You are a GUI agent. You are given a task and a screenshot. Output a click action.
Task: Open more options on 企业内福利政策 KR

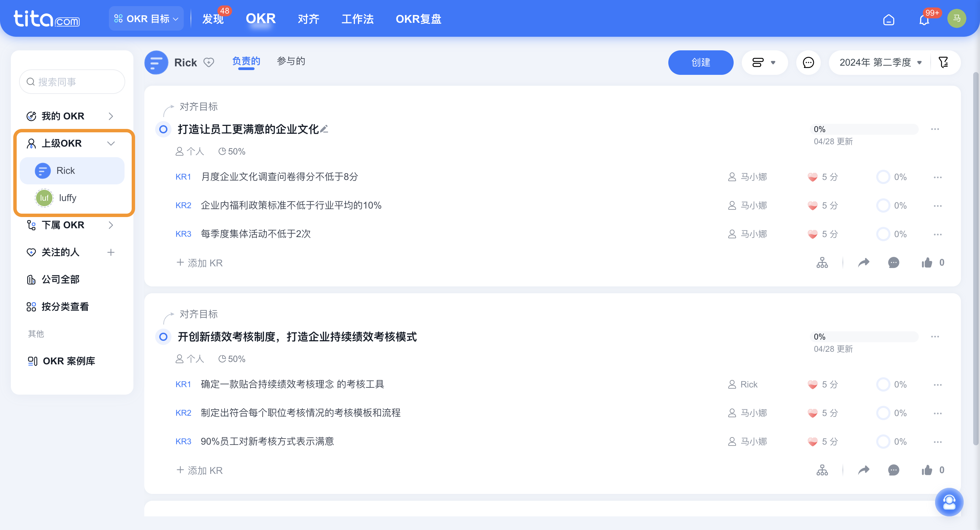click(x=937, y=206)
